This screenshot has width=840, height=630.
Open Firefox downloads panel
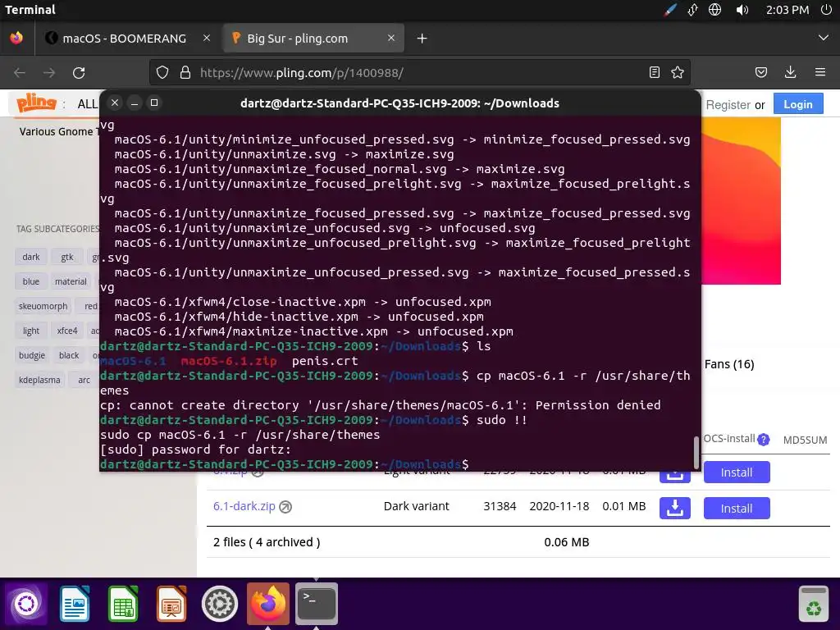[790, 72]
